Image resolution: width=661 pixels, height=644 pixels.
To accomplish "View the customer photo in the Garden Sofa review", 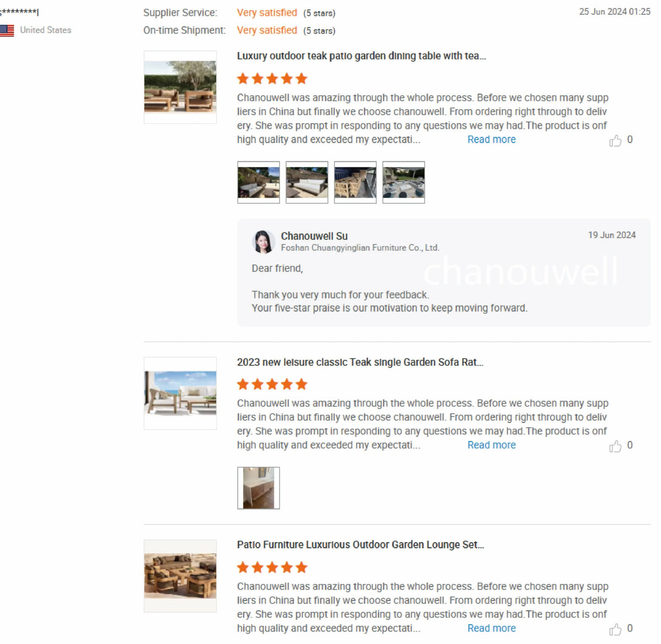I will (x=258, y=488).
